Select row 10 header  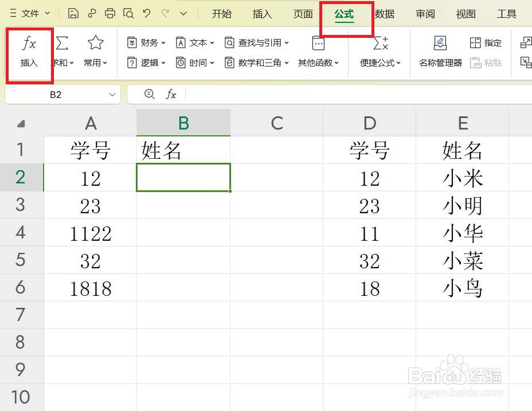21,397
